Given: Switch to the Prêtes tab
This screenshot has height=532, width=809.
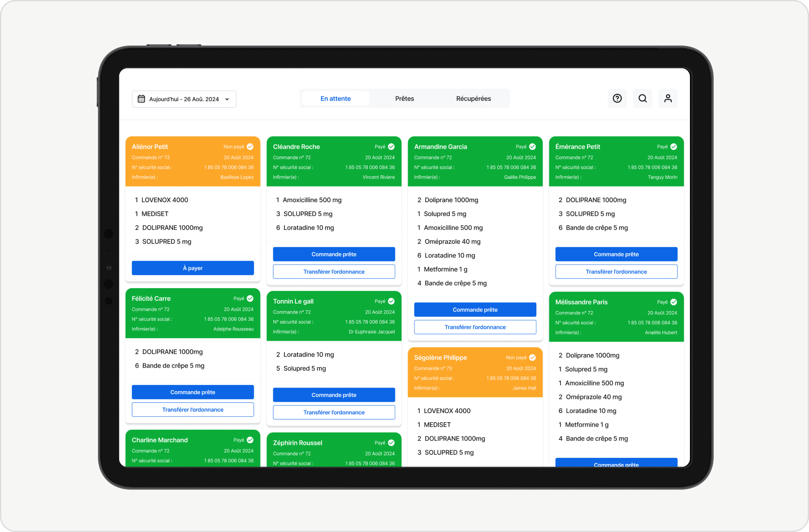Looking at the screenshot, I should pos(404,99).
